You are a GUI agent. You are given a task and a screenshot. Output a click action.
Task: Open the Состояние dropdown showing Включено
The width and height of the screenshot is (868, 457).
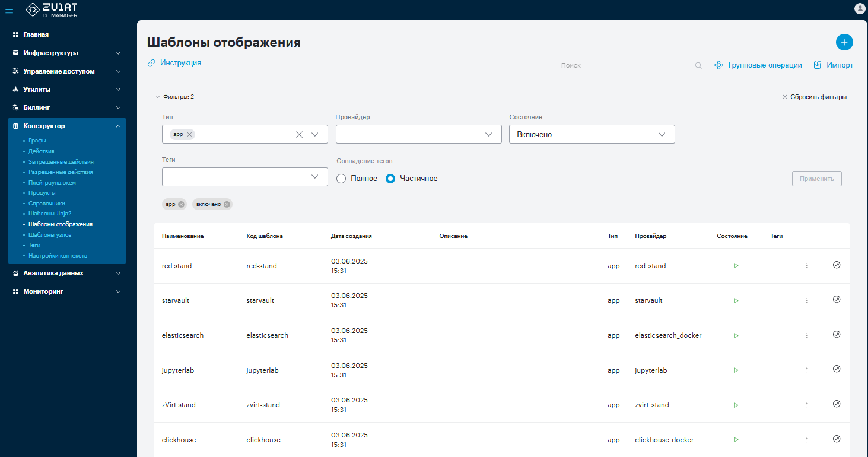click(592, 134)
